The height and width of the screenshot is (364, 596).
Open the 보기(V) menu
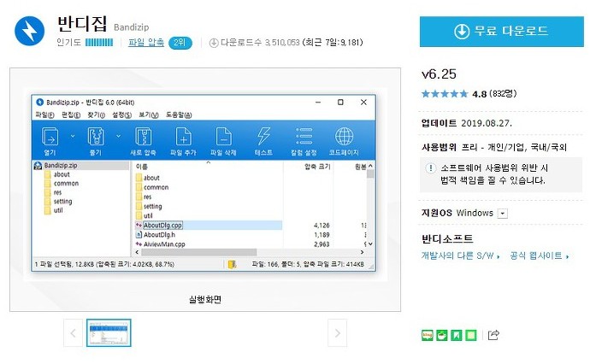(x=149, y=114)
